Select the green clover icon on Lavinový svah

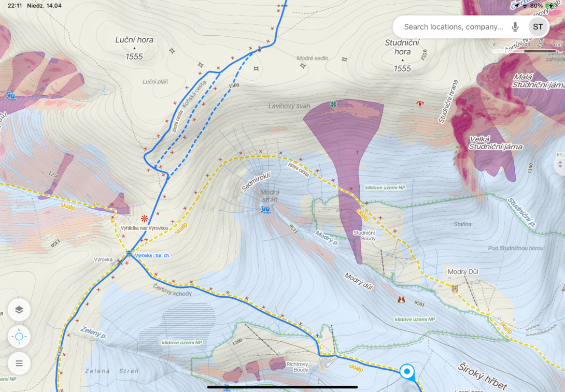(x=334, y=105)
